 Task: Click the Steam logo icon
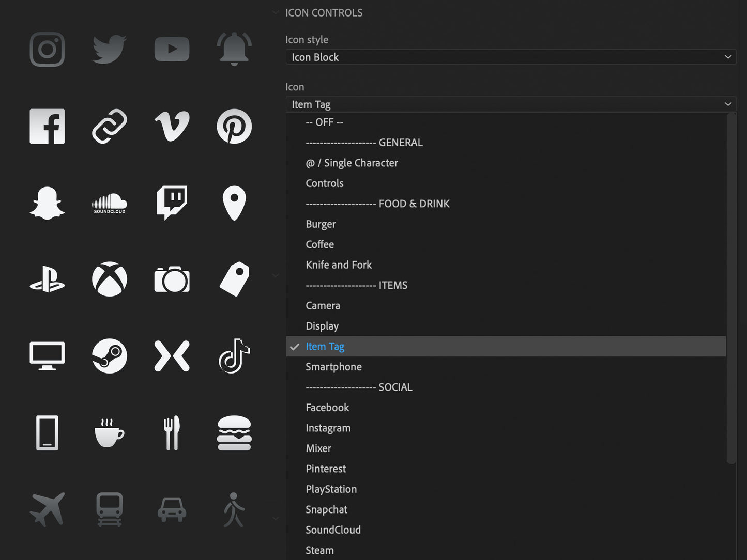[x=110, y=356]
